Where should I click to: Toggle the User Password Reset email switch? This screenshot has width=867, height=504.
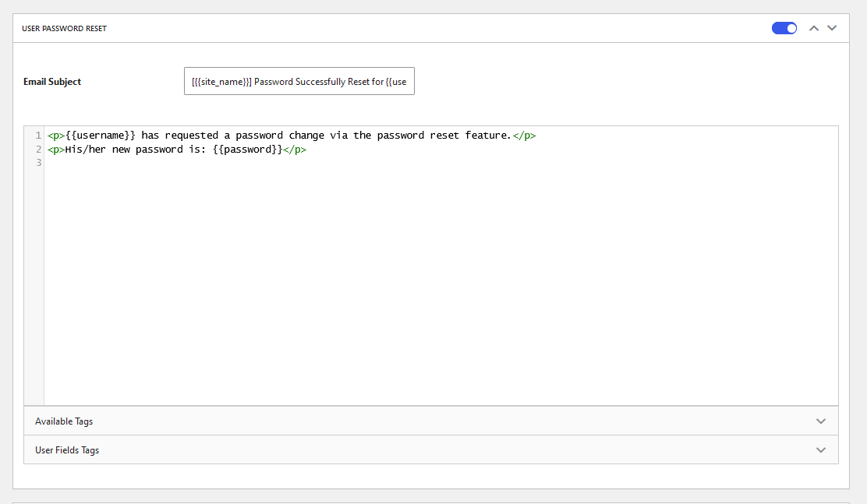pos(784,28)
